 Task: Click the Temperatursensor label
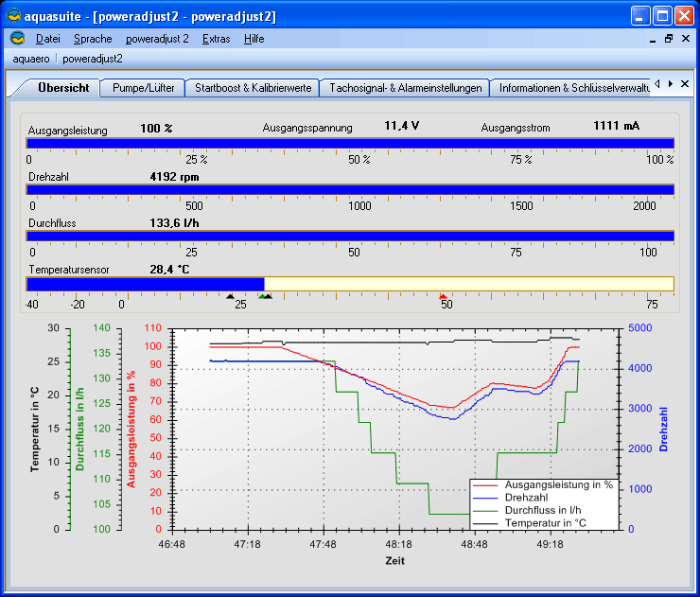point(69,271)
